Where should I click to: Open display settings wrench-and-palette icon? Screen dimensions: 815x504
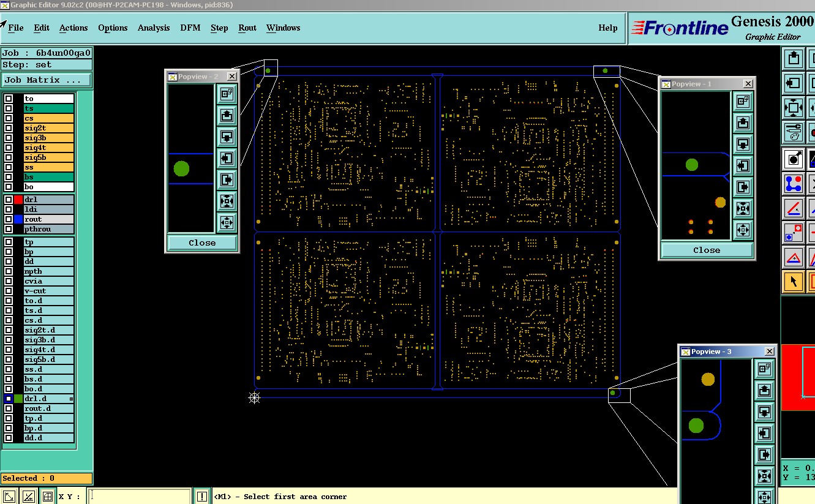[794, 132]
